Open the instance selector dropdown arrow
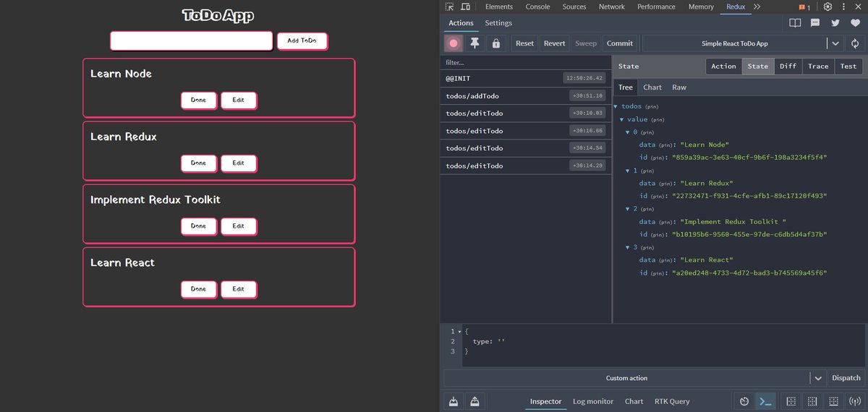868x412 pixels. click(x=835, y=43)
